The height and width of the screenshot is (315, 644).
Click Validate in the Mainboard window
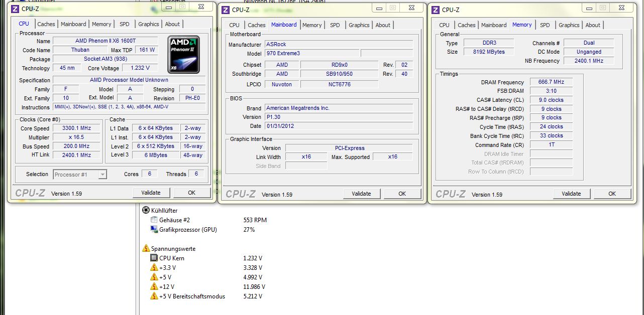361,194
